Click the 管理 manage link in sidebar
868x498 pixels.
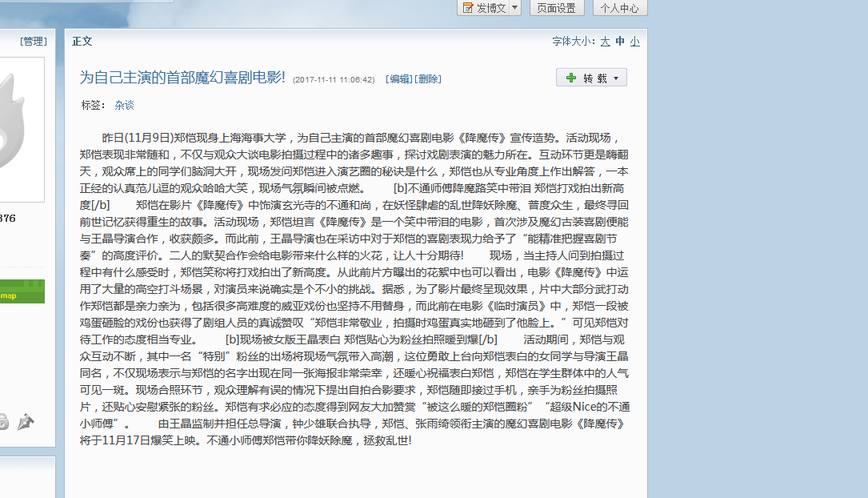pyautogui.click(x=34, y=42)
